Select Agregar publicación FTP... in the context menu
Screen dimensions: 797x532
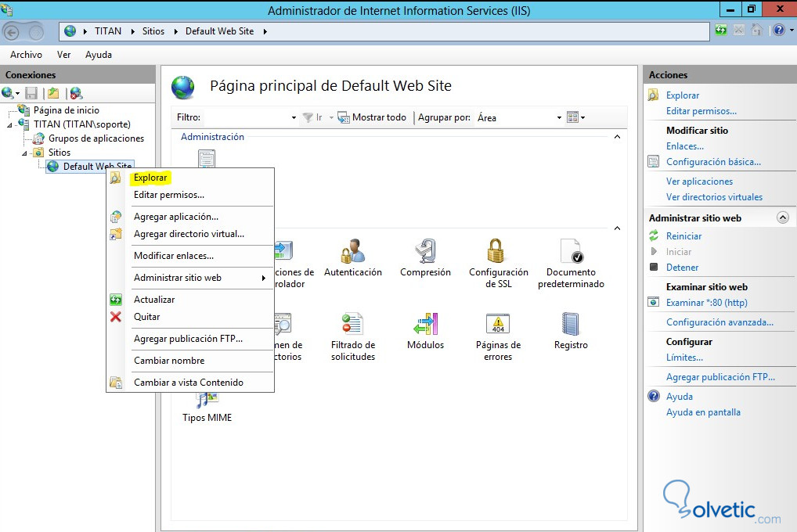point(188,339)
